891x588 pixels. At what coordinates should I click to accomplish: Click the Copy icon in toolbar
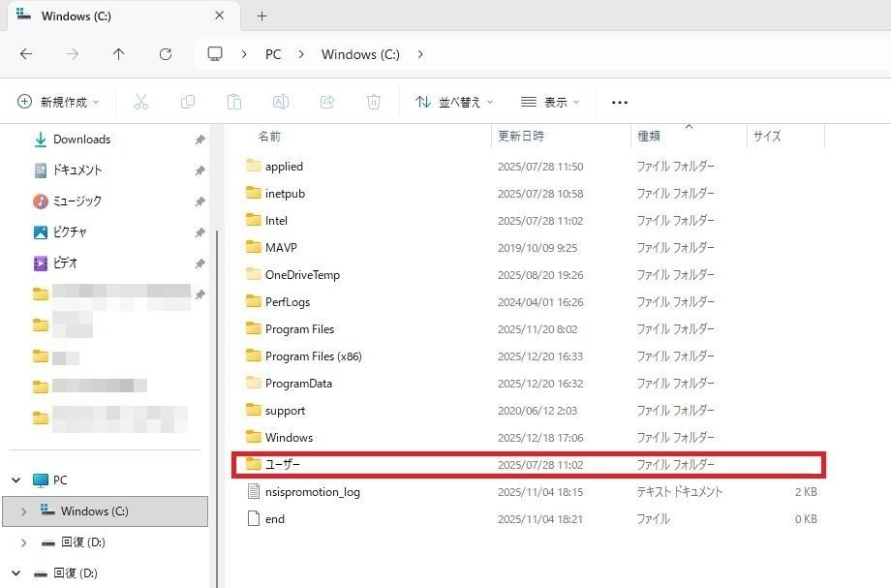point(187,102)
